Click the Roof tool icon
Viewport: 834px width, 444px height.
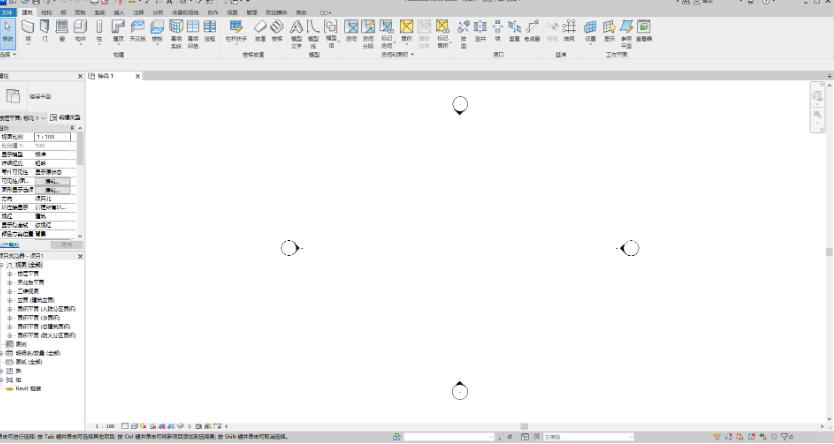click(x=118, y=28)
